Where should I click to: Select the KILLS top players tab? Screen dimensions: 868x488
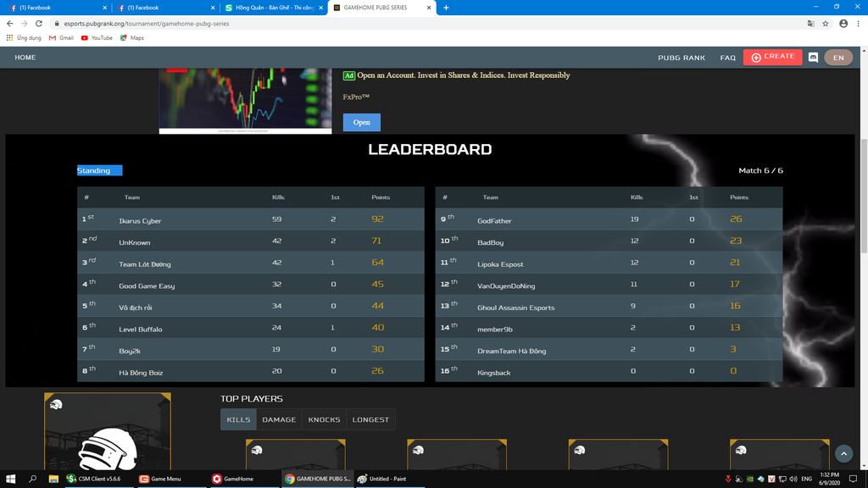coord(238,419)
